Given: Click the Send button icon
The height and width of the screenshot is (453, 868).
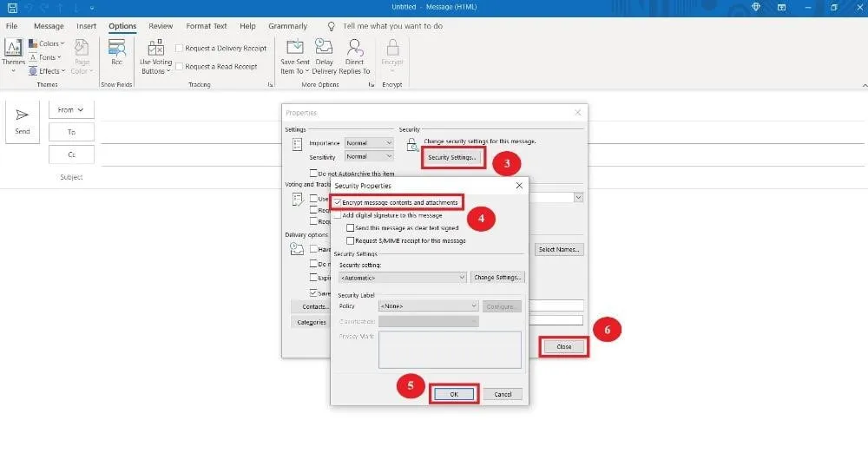Looking at the screenshot, I should (23, 115).
